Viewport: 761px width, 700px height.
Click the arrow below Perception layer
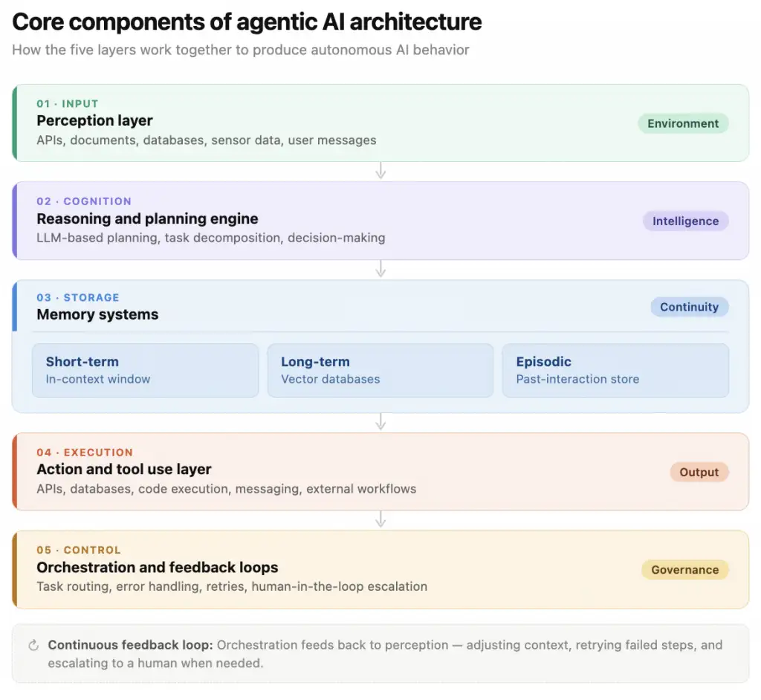pyautogui.click(x=381, y=170)
